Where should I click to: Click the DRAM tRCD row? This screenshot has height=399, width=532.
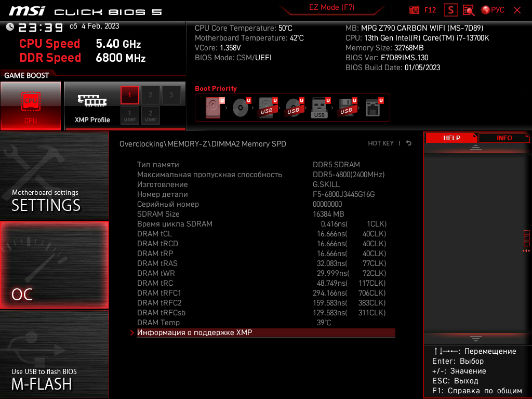262,244
